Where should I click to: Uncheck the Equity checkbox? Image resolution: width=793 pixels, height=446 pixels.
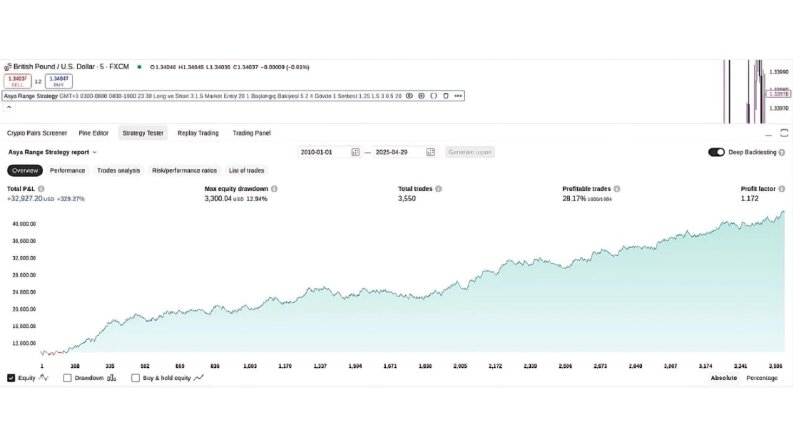tap(11, 378)
